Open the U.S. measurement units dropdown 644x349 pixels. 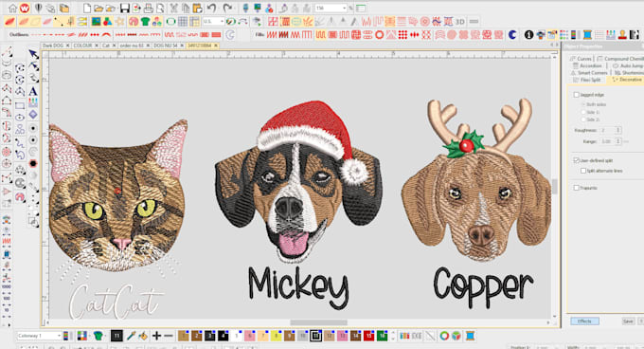(x=222, y=22)
